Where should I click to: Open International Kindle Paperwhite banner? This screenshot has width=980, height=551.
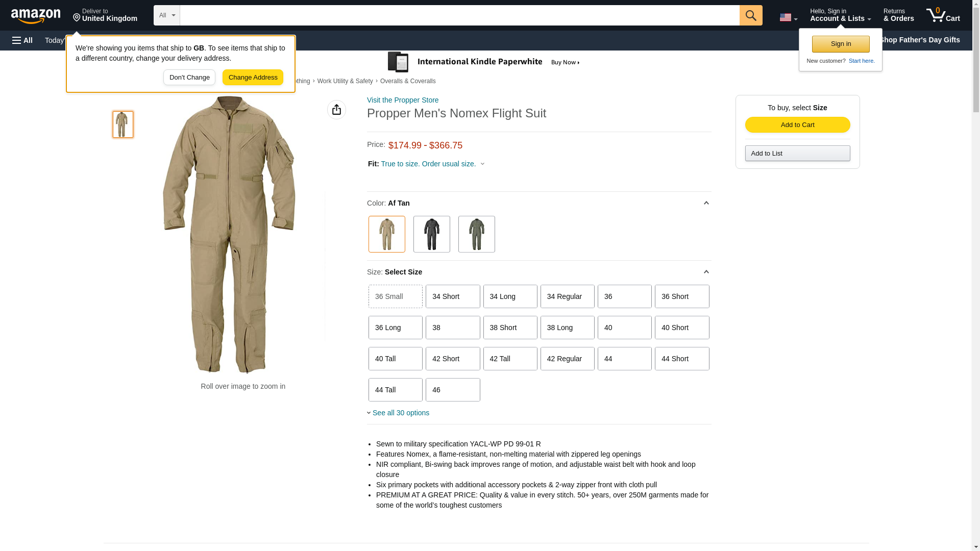click(x=484, y=62)
